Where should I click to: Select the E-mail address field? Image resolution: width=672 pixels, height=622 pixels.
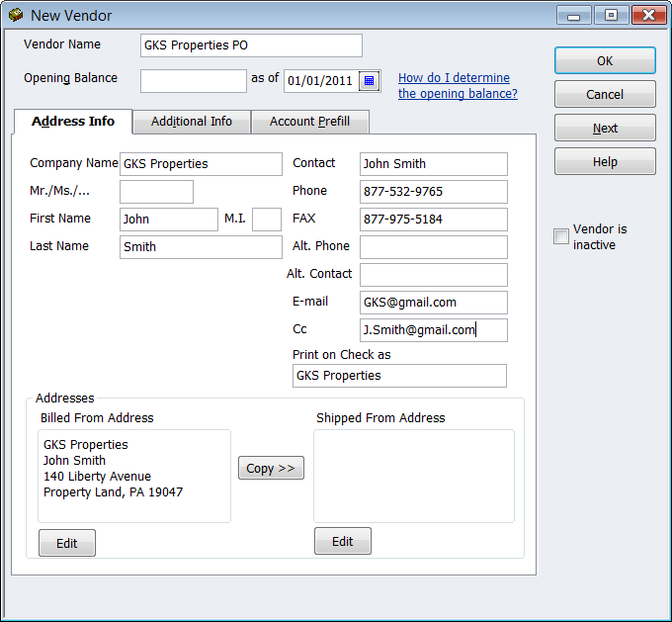pyautogui.click(x=433, y=303)
